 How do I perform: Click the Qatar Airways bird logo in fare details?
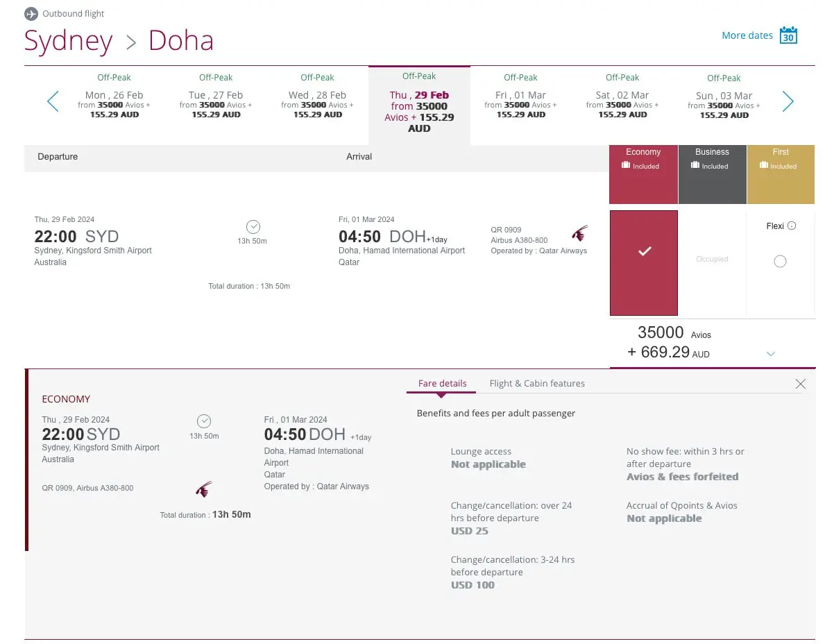(203, 489)
